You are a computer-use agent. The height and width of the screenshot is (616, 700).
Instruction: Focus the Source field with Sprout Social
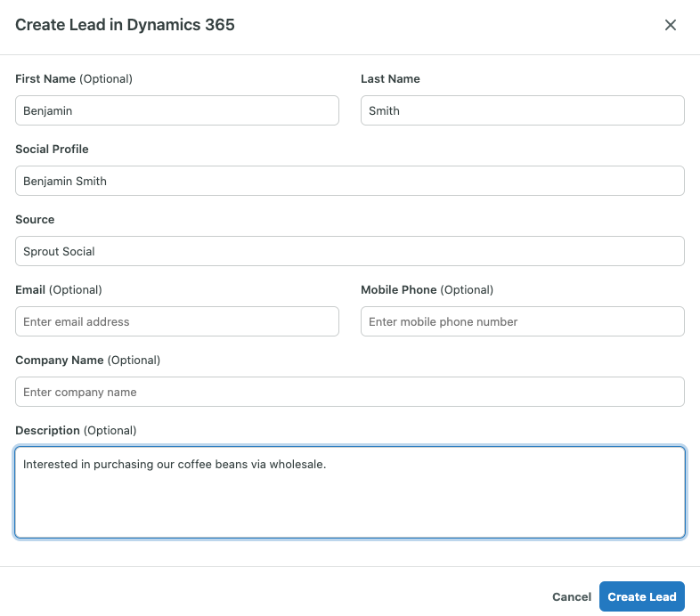click(350, 251)
